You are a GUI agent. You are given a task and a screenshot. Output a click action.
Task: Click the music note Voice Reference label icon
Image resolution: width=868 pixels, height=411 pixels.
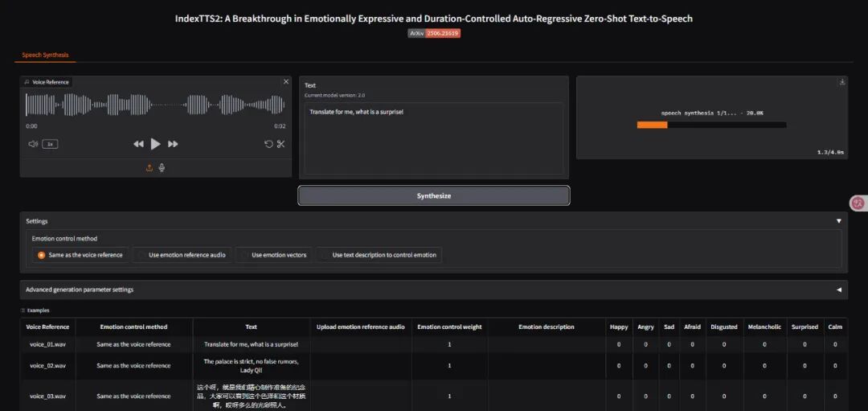tap(27, 82)
